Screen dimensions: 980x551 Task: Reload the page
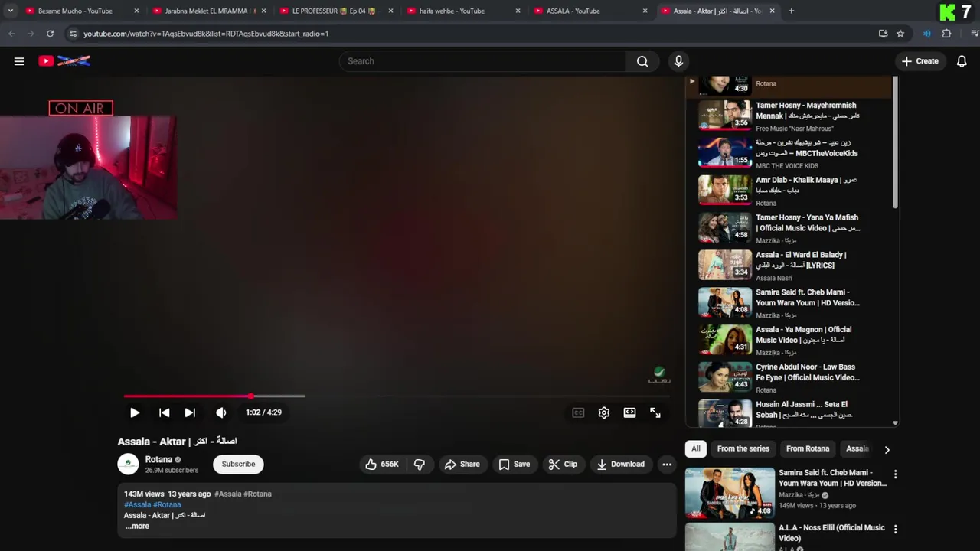(50, 34)
